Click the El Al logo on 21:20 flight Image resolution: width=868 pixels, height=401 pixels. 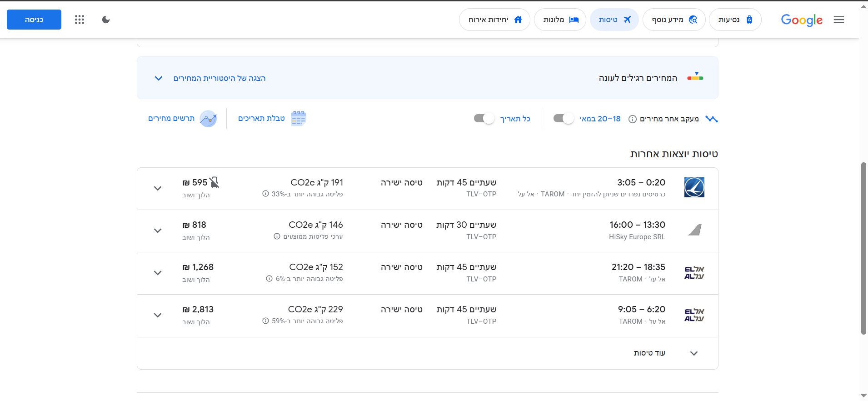(694, 273)
